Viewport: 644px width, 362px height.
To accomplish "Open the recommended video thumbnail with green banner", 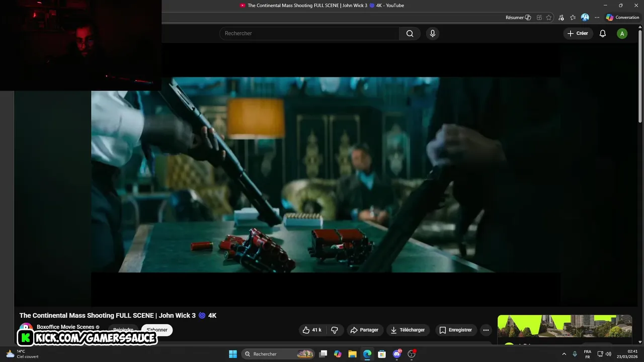I will [x=565, y=327].
